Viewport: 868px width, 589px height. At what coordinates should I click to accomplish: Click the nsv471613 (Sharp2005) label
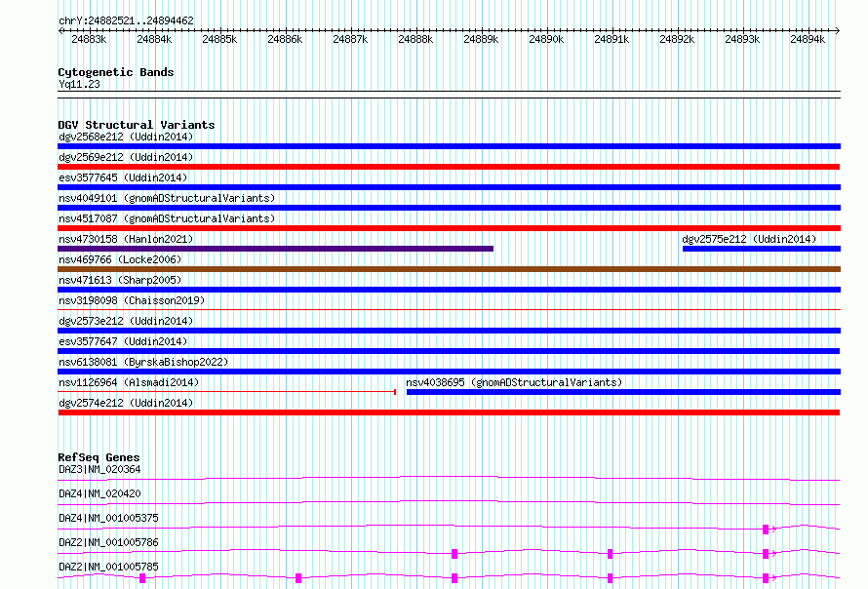(120, 280)
